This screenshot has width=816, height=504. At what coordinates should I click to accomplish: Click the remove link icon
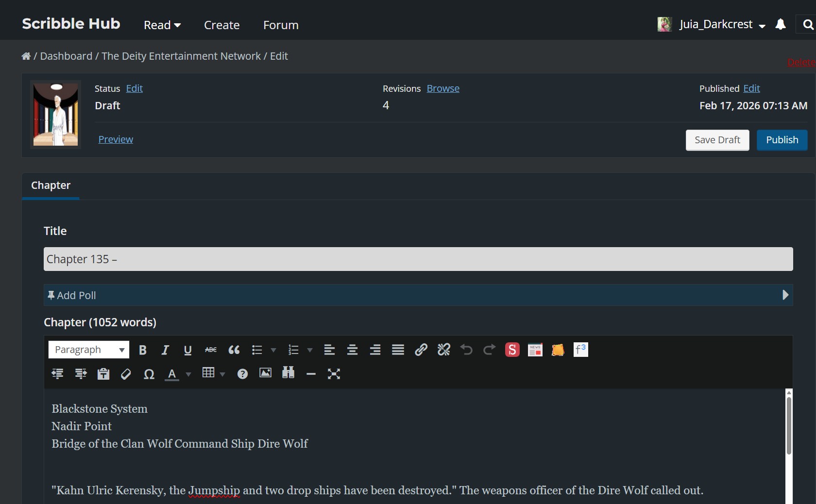pyautogui.click(x=443, y=350)
